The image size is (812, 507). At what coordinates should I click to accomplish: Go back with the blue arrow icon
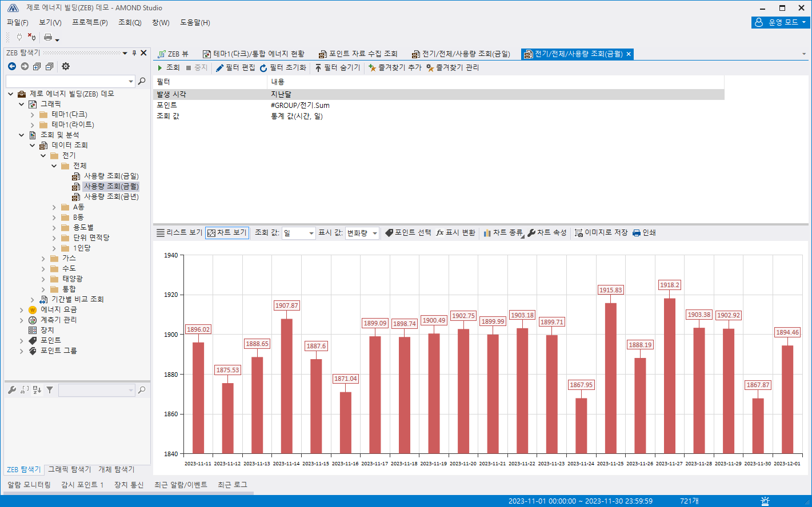(x=11, y=66)
